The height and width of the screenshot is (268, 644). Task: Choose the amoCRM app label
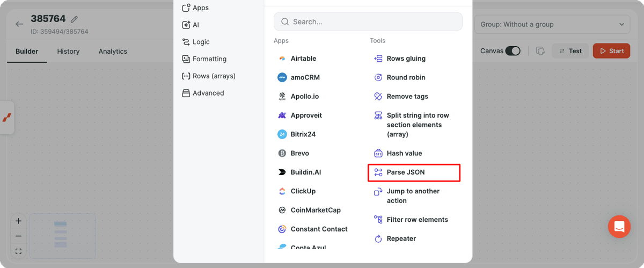(305, 77)
